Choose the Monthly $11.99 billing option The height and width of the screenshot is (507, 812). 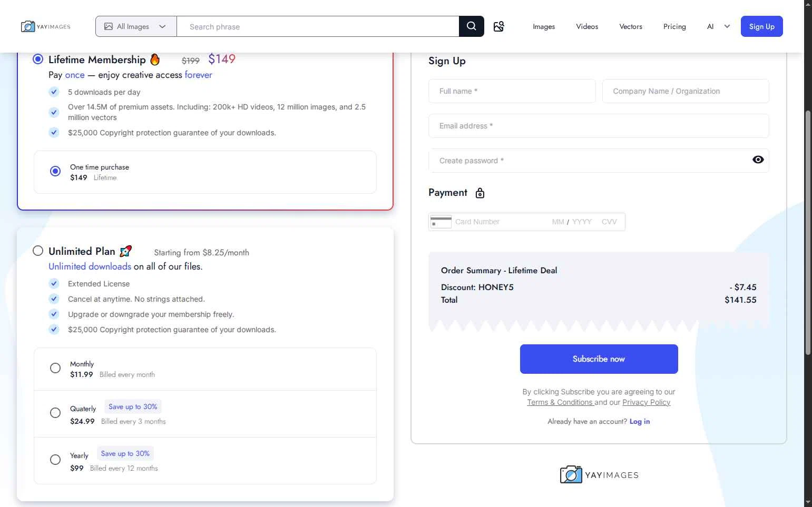[x=55, y=368]
